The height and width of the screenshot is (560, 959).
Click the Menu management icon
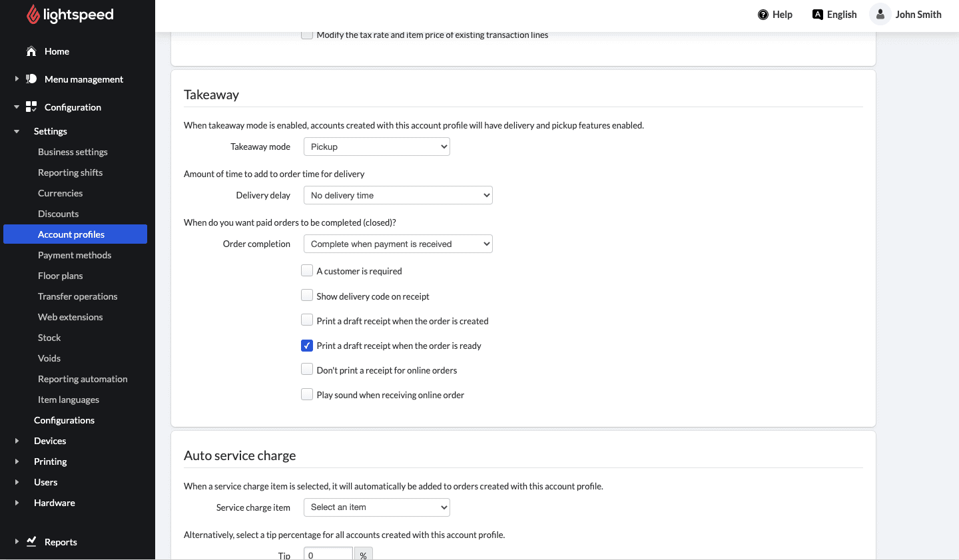point(31,79)
